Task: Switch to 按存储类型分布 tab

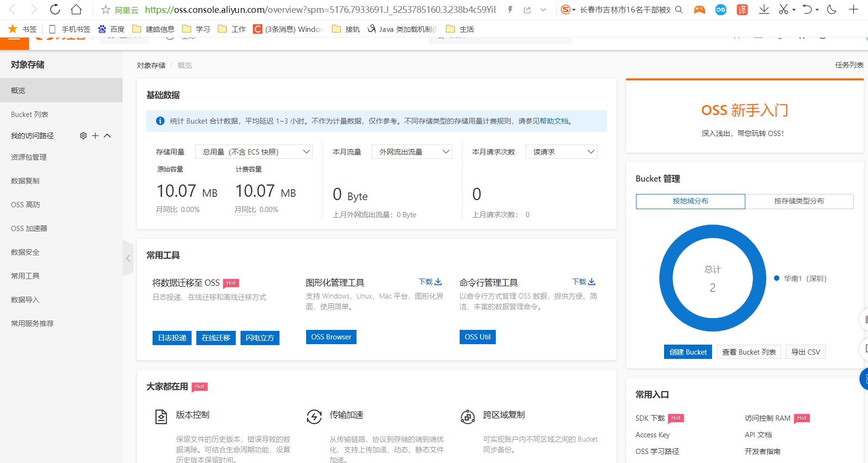Action: [799, 201]
